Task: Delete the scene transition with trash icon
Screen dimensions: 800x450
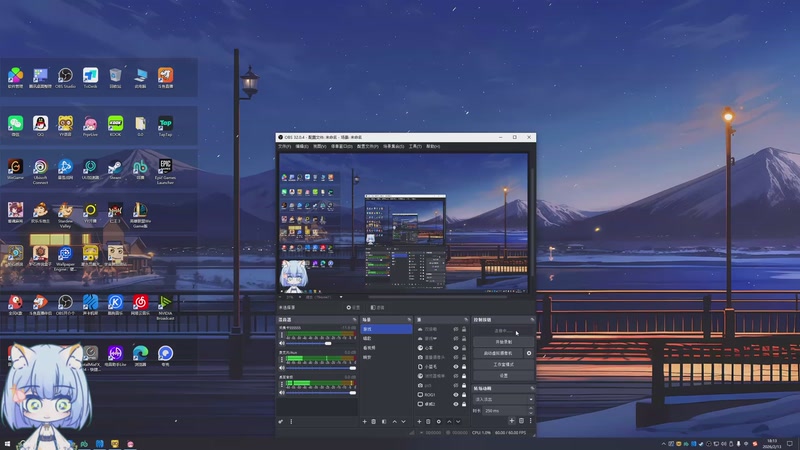Action: tap(521, 420)
